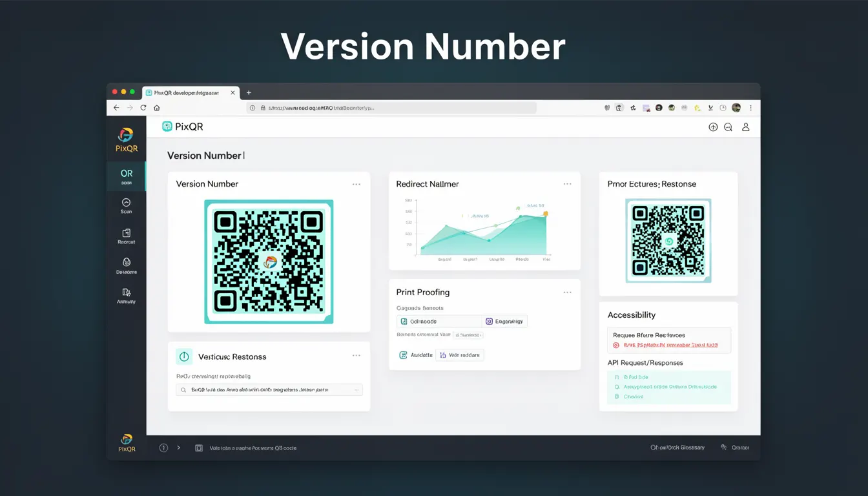Screen dimensions: 868x496
Task: Open the Glossary link in the bottom bar
Action: (677, 448)
